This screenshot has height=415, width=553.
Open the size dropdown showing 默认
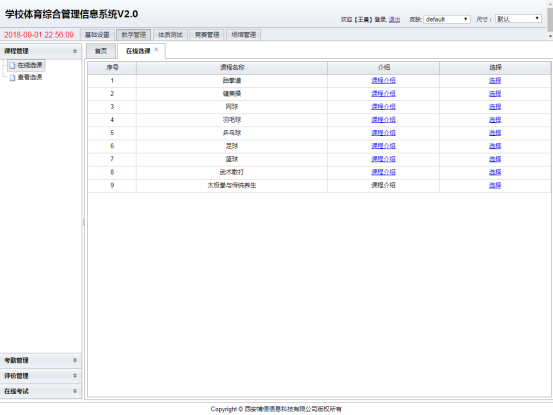pyautogui.click(x=518, y=19)
